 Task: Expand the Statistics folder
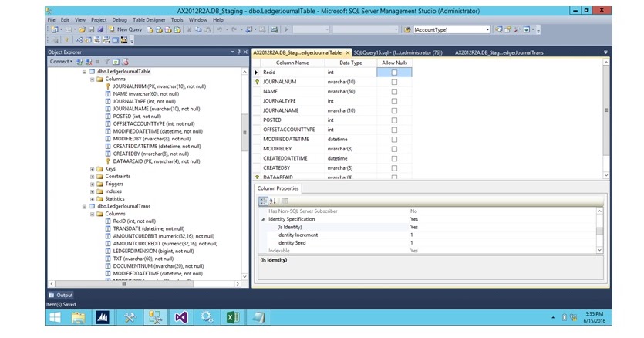pyautogui.click(x=92, y=199)
